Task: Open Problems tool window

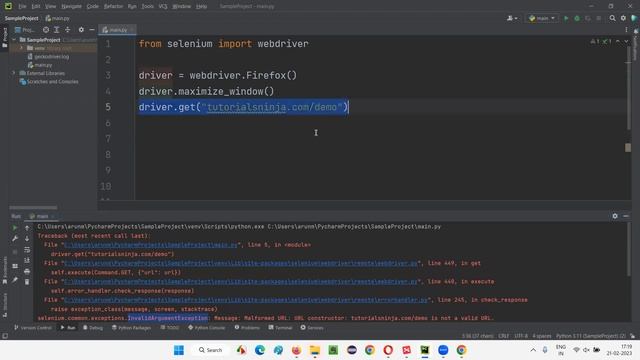Action: click(247, 327)
